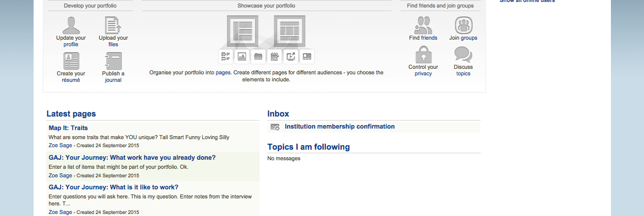
Task: Click the external media player element icon
Action: (291, 56)
